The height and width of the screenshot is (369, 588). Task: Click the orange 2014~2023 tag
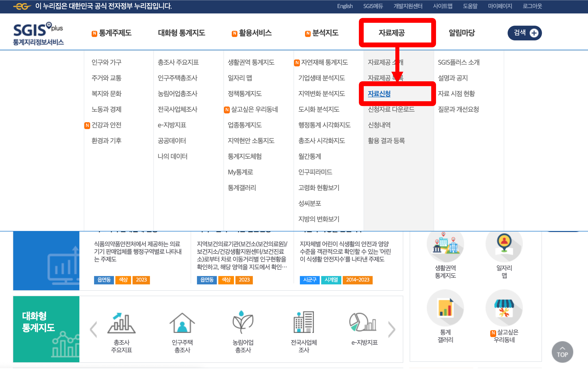pos(357,280)
